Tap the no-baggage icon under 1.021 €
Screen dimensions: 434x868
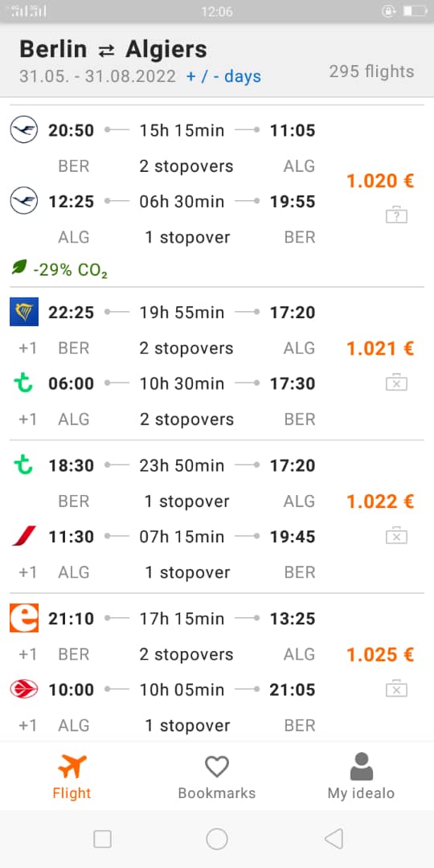(x=396, y=383)
